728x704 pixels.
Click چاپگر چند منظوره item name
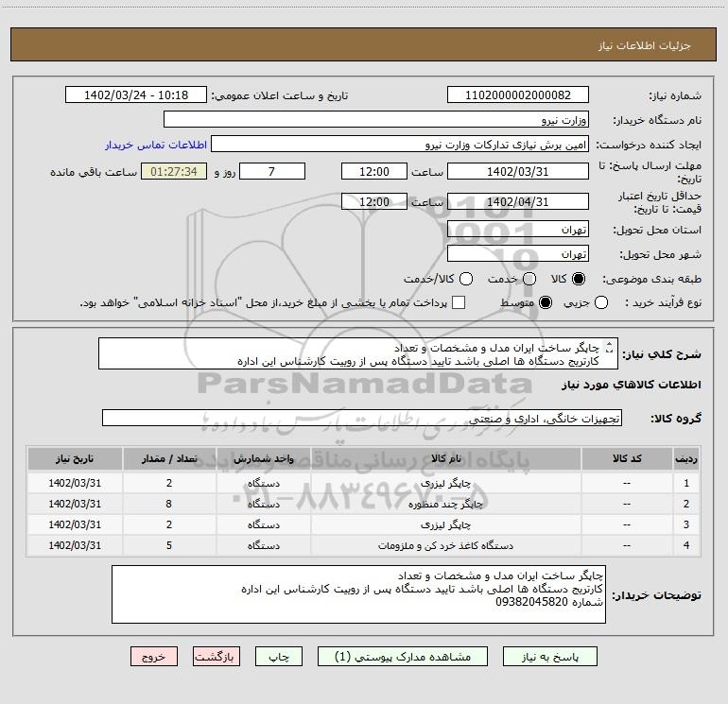pyautogui.click(x=445, y=504)
